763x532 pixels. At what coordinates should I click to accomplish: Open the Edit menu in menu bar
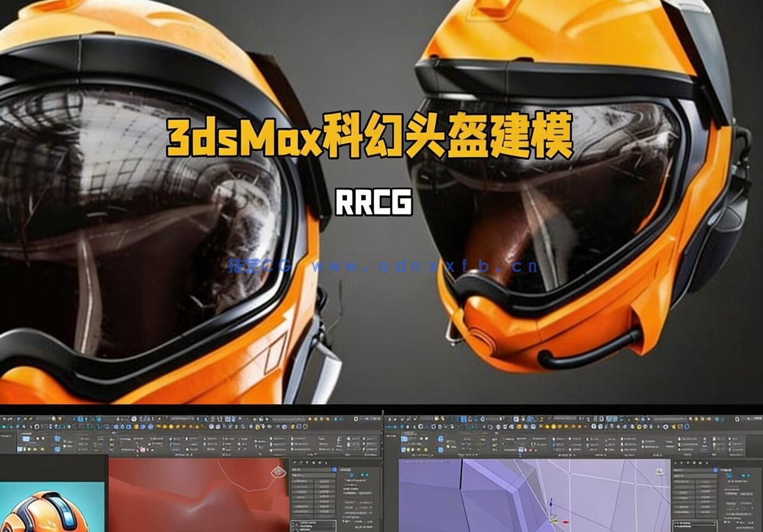18,417
